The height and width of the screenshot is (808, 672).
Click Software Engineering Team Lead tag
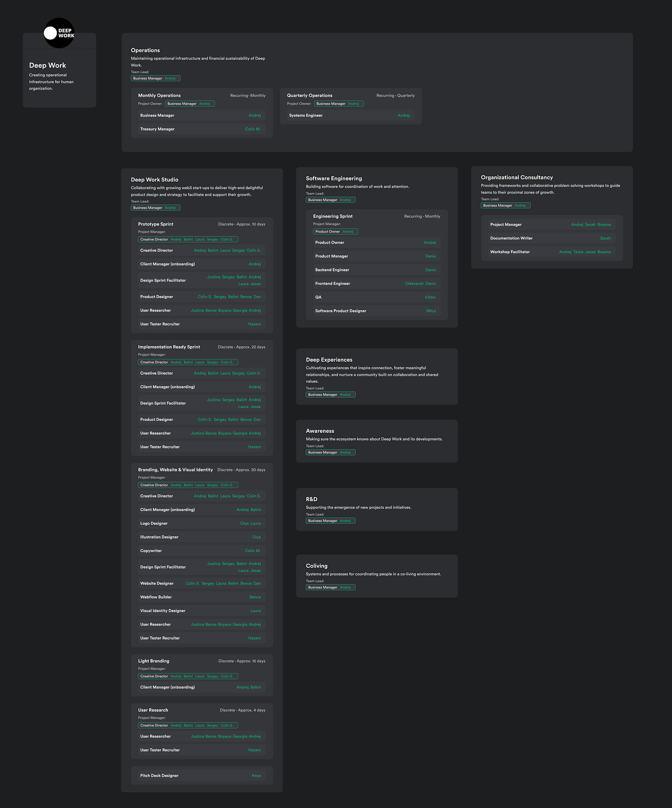click(x=330, y=200)
